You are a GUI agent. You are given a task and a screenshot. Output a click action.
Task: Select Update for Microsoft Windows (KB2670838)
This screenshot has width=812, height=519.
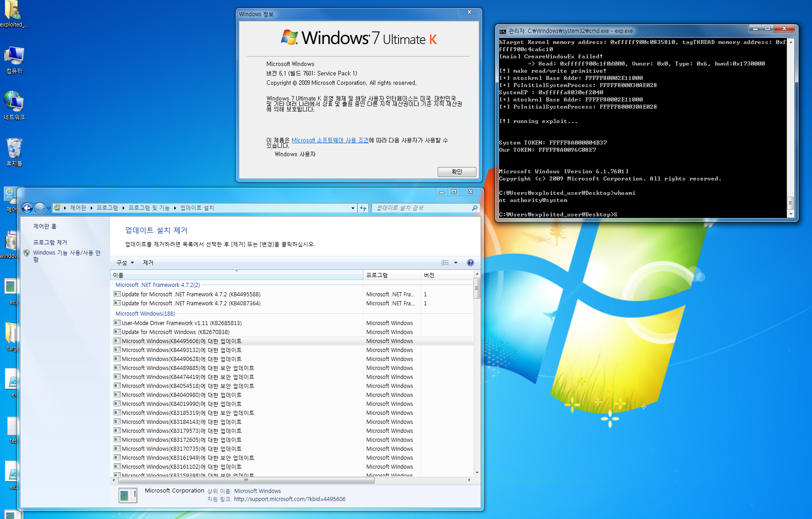pyautogui.click(x=292, y=332)
